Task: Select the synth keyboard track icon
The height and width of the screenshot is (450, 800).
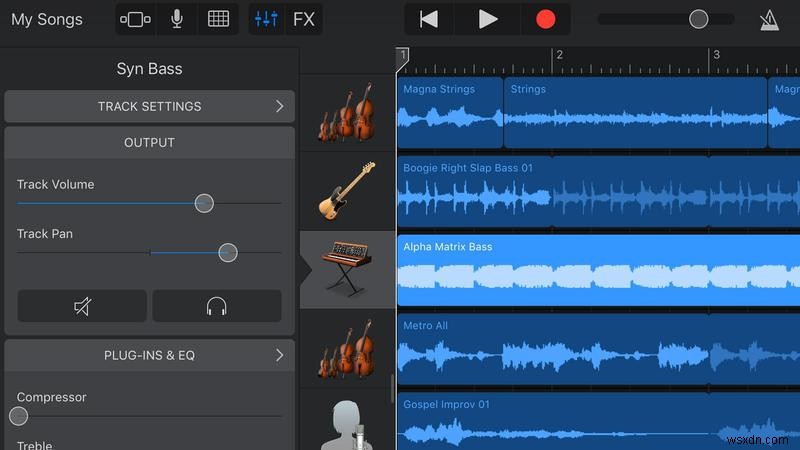Action: click(x=347, y=269)
